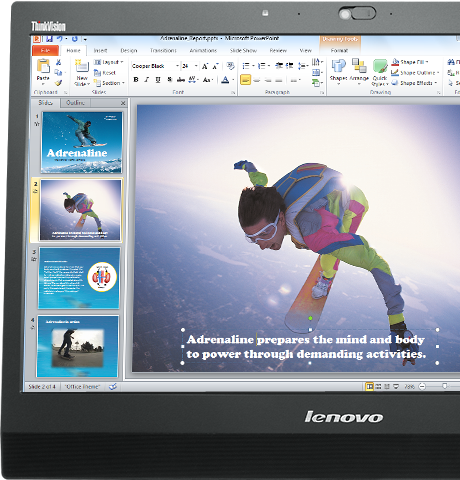Open Shape Outline dropdown
This screenshot has width=460, height=480.
click(x=415, y=72)
